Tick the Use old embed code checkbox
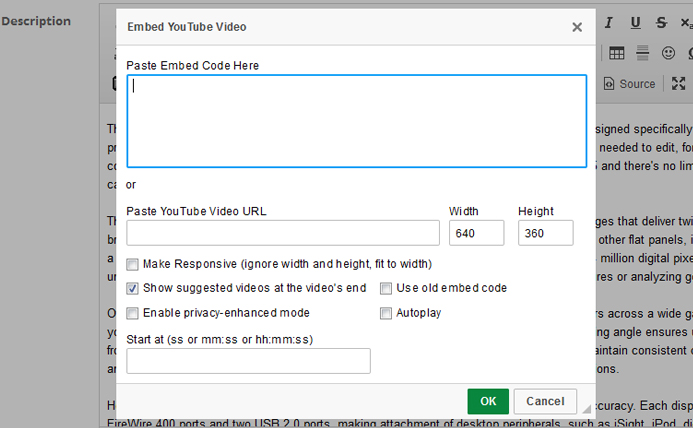 click(386, 289)
